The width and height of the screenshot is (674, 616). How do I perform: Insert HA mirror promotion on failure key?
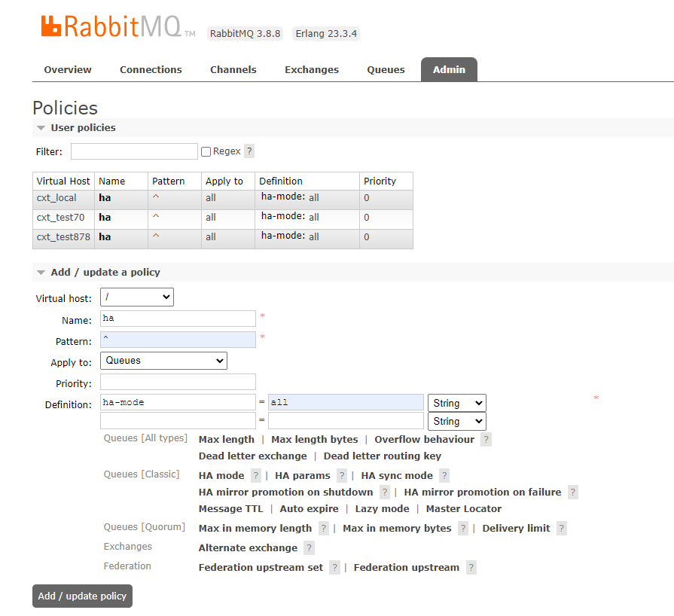tap(482, 492)
